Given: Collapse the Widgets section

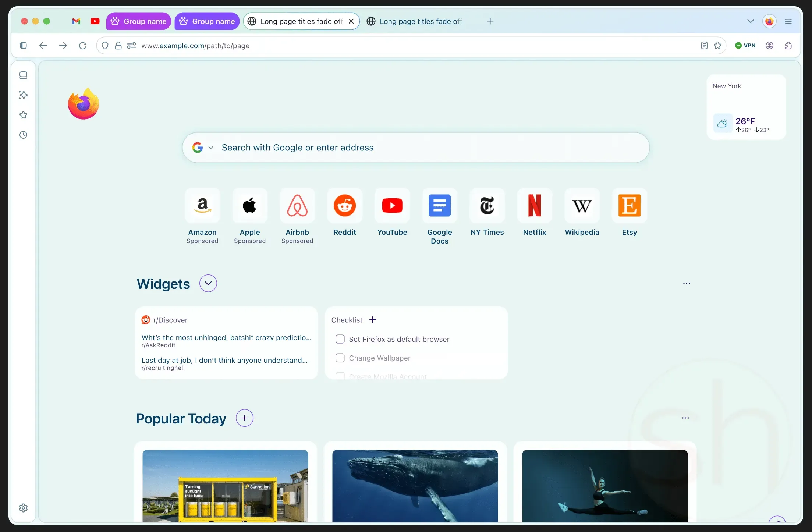Looking at the screenshot, I should [x=208, y=283].
